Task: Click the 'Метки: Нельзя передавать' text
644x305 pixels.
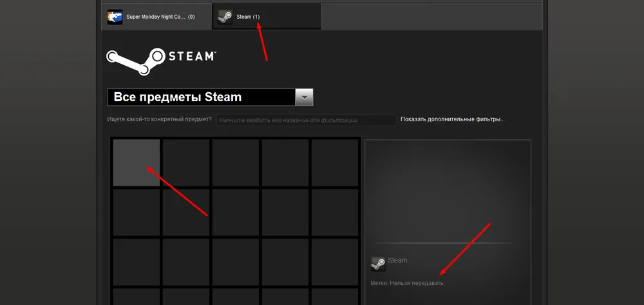Action: 406,283
